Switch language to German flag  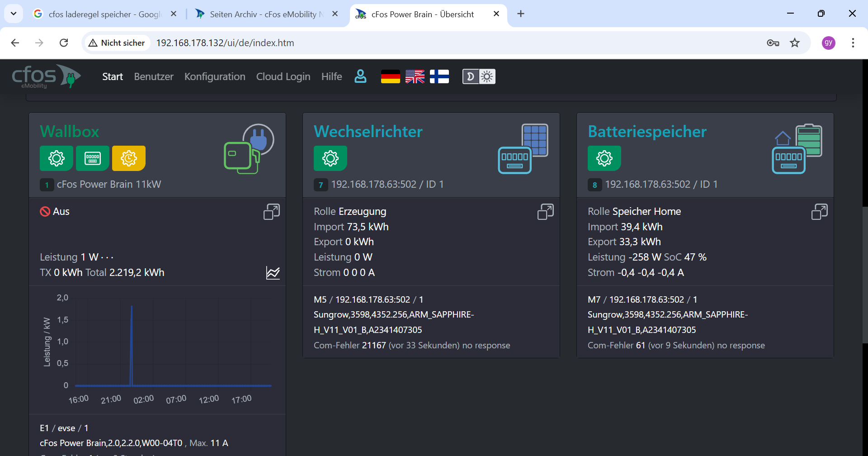391,76
